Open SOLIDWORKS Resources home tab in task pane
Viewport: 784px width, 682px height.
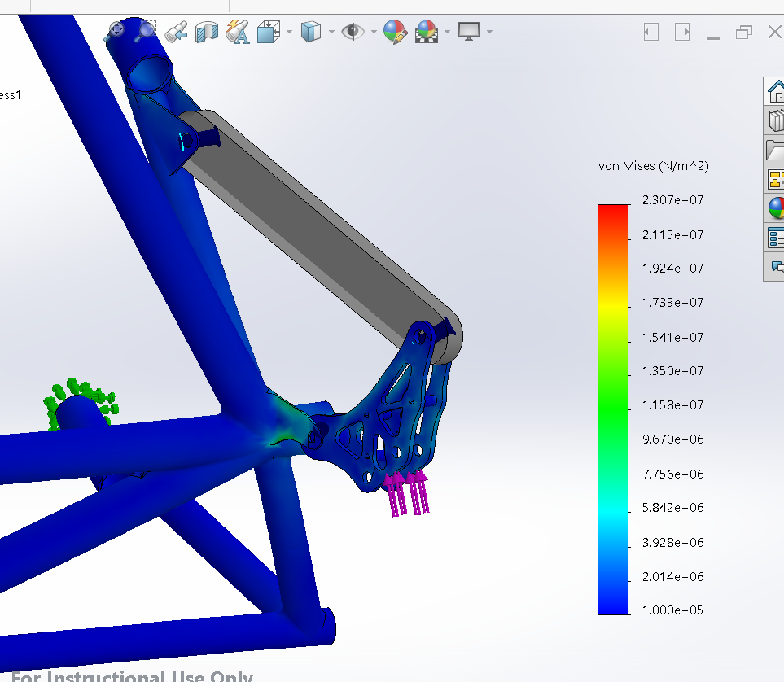coord(775,92)
